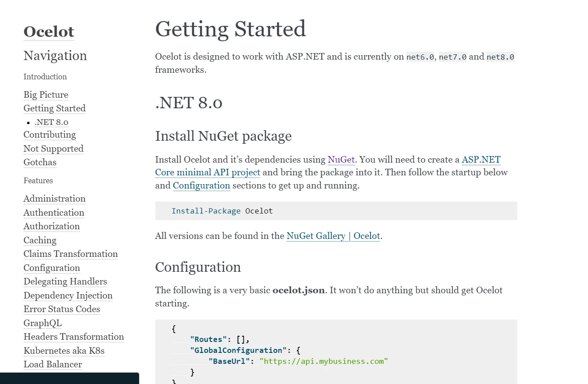Open the Gotchas page
588x384 pixels.
coord(40,162)
